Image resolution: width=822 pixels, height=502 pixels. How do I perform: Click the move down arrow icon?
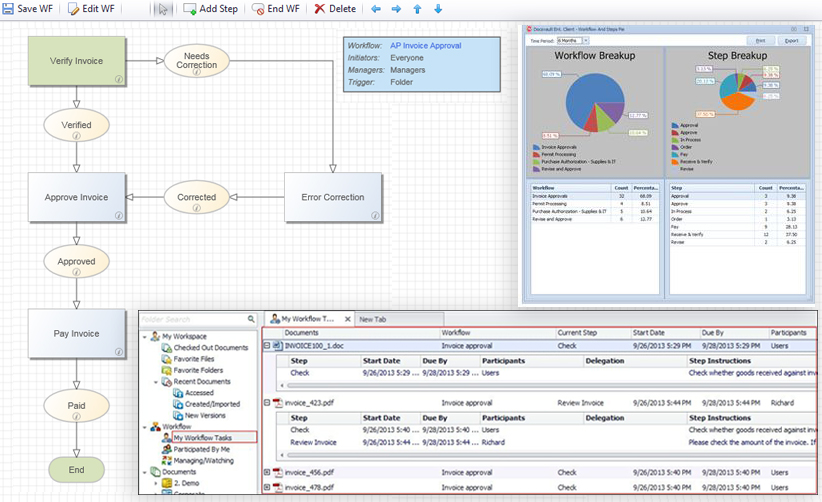[437, 8]
